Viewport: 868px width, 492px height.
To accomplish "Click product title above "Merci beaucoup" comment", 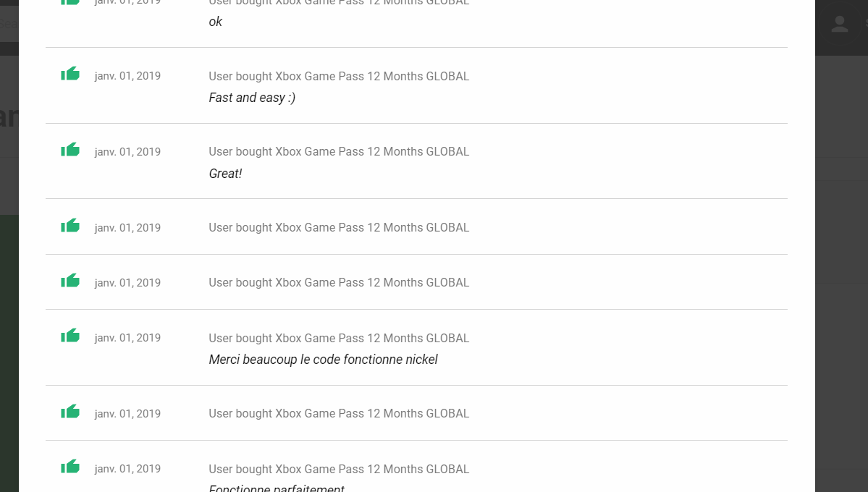I will (339, 338).
